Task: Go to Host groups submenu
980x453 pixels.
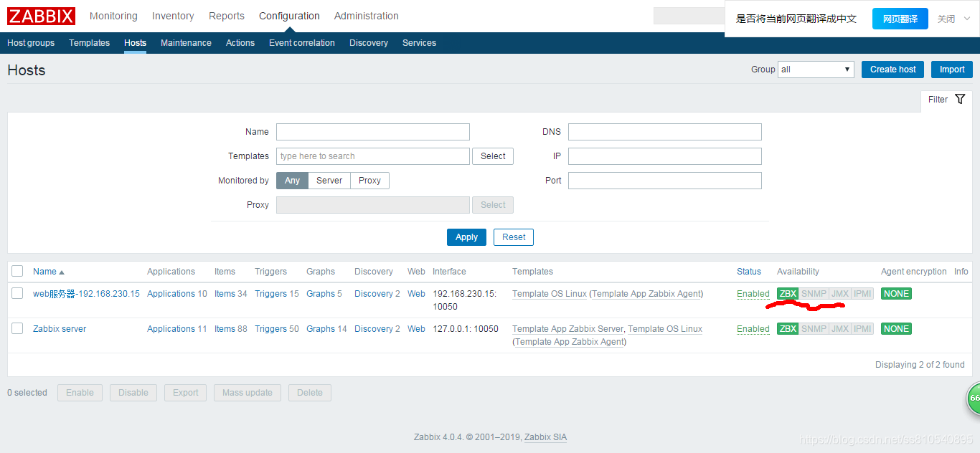Action: [31, 43]
